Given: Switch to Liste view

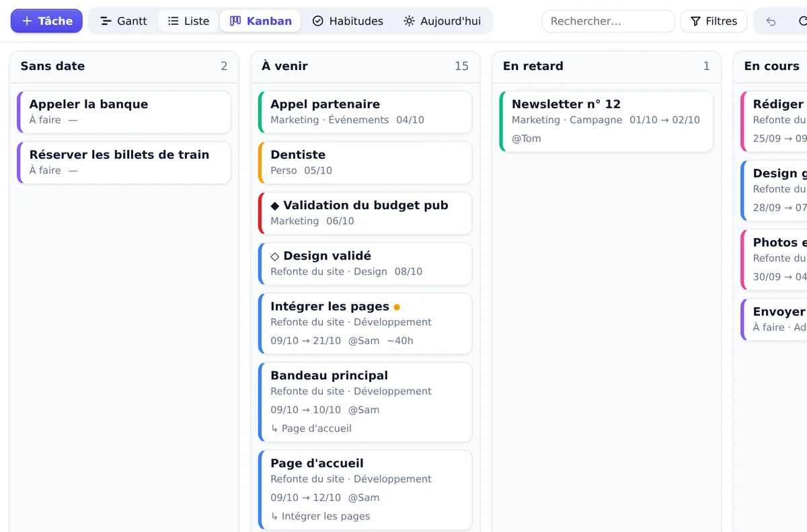Looking at the screenshot, I should [188, 21].
